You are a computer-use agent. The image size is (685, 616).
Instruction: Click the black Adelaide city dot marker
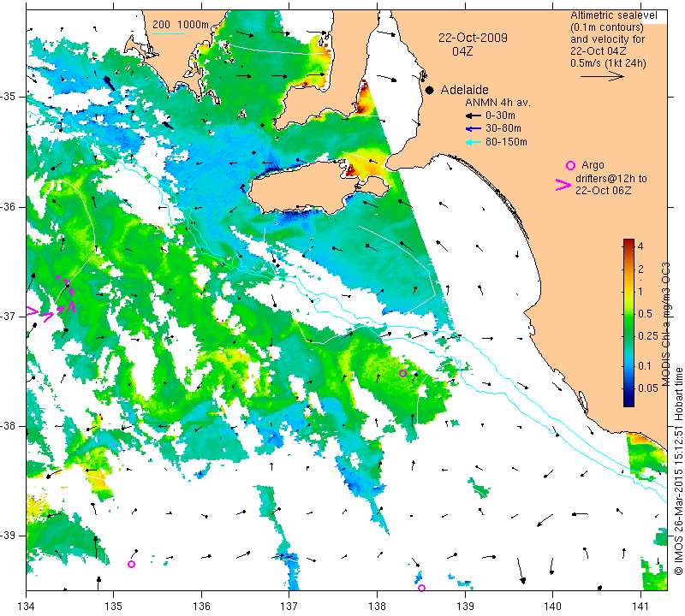430,91
